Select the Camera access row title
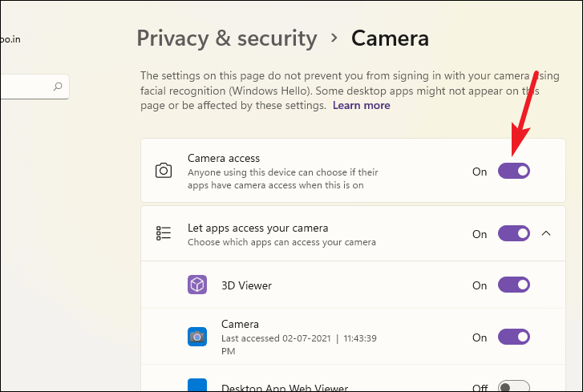 (x=224, y=159)
